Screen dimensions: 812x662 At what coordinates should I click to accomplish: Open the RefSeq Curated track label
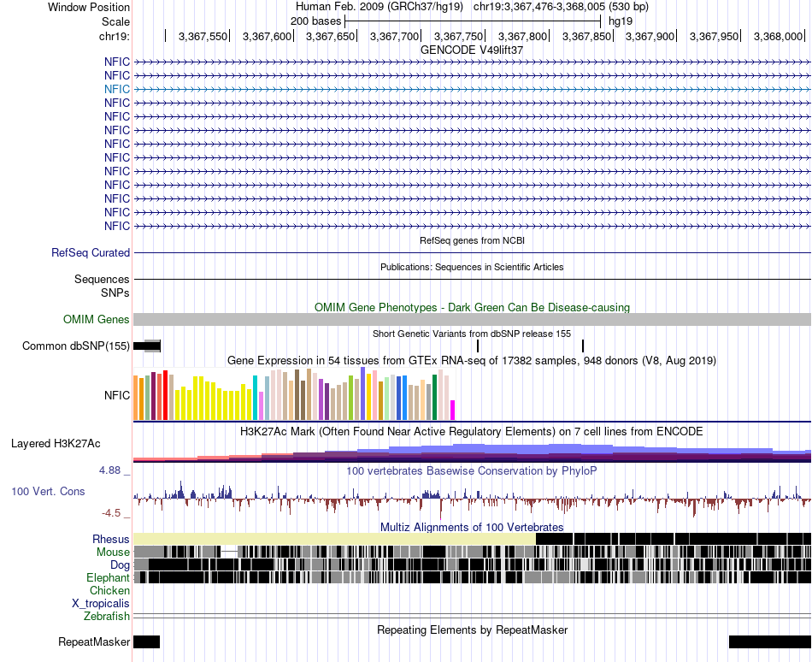tap(91, 253)
